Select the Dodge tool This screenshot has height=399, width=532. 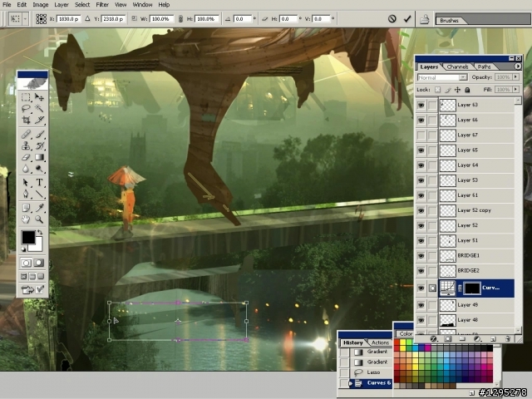(39, 169)
